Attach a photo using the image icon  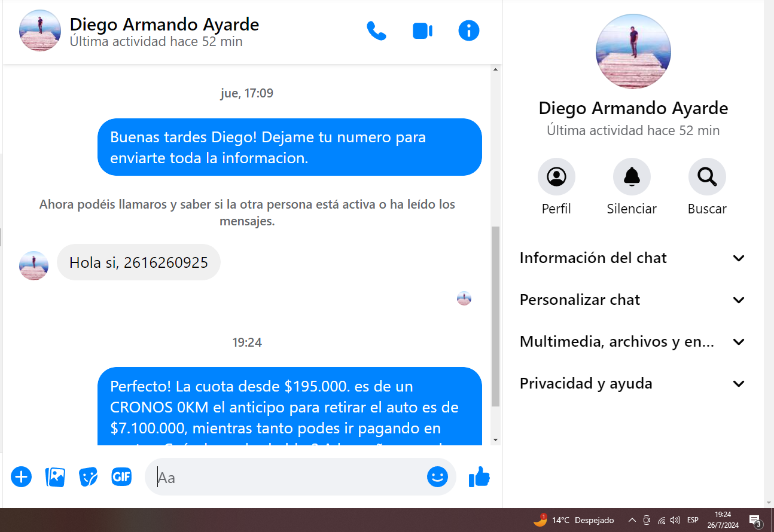(x=55, y=477)
